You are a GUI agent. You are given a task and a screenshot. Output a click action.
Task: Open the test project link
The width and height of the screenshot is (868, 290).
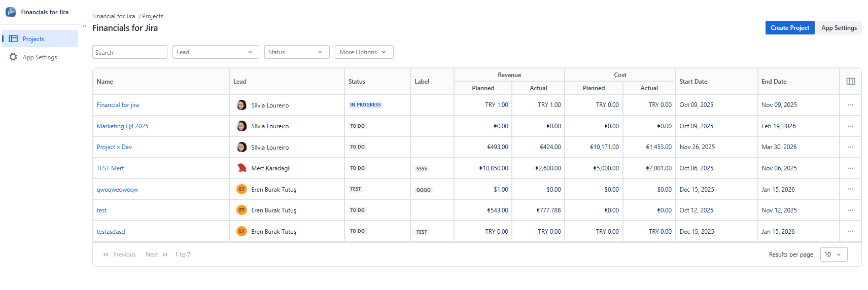(101, 210)
